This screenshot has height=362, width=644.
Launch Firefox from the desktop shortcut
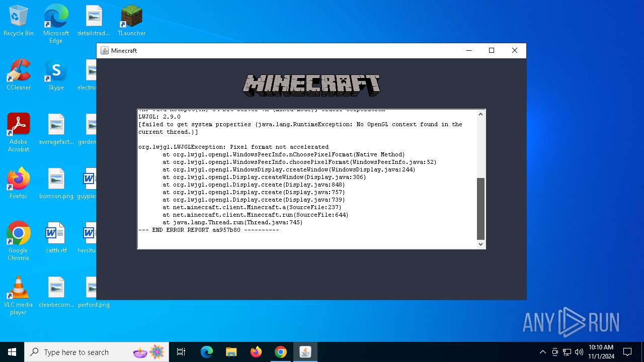pyautogui.click(x=19, y=184)
